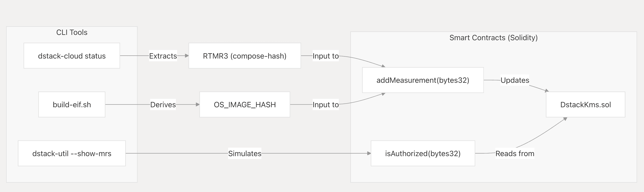Screen dimensions: 644x192
Task: Select the addMeasurement(bytes32) node
Action: (x=423, y=80)
